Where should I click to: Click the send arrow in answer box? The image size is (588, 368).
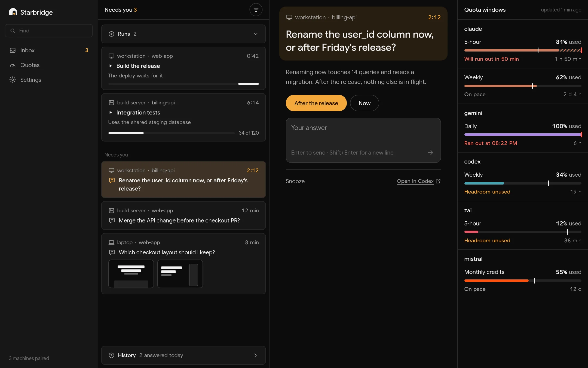click(x=430, y=153)
